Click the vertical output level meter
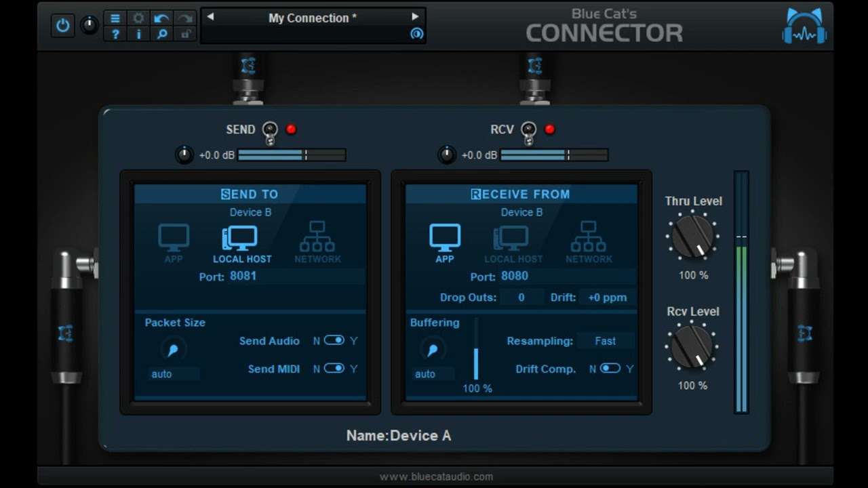The height and width of the screenshot is (488, 868). [x=741, y=292]
